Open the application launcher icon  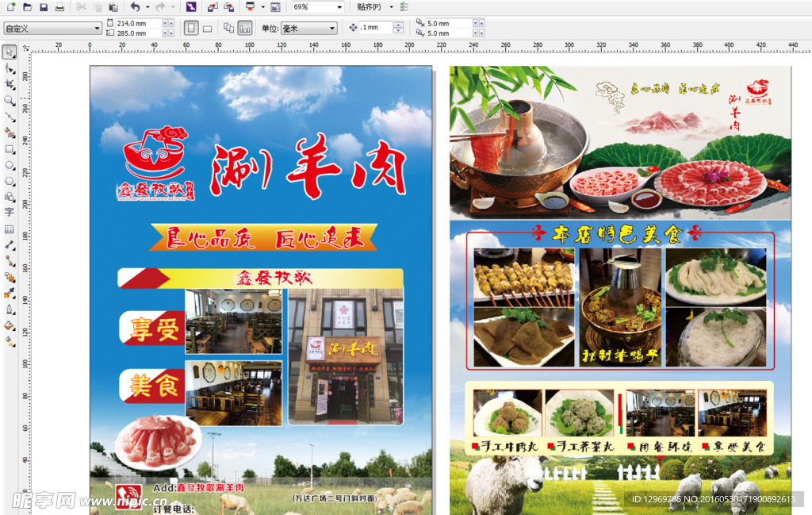click(x=250, y=6)
